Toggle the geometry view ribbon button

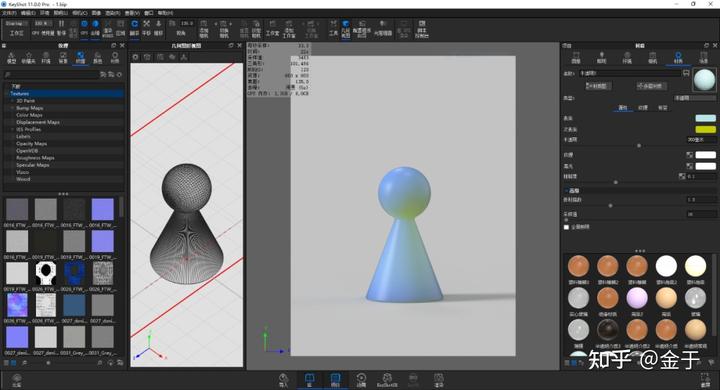pyautogui.click(x=345, y=28)
